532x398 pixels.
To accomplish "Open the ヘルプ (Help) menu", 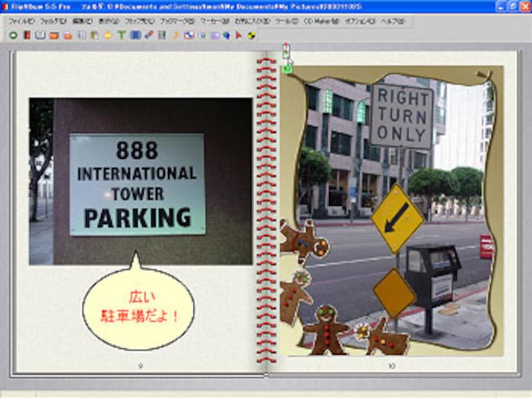I will (x=393, y=21).
